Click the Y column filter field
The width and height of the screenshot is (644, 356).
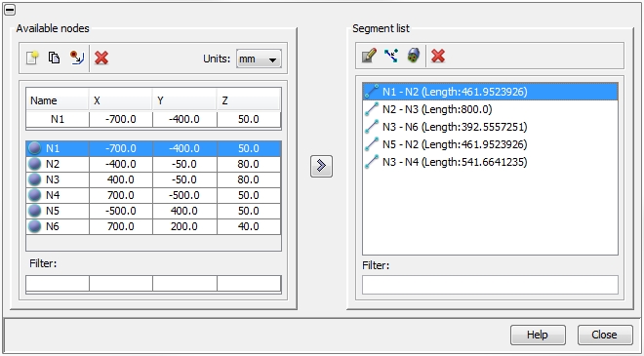coord(184,283)
